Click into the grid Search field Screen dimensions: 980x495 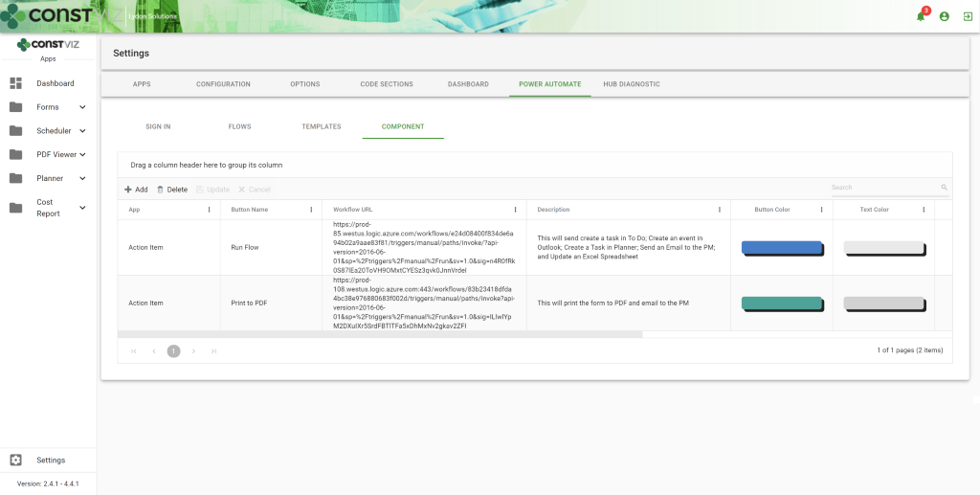[883, 188]
